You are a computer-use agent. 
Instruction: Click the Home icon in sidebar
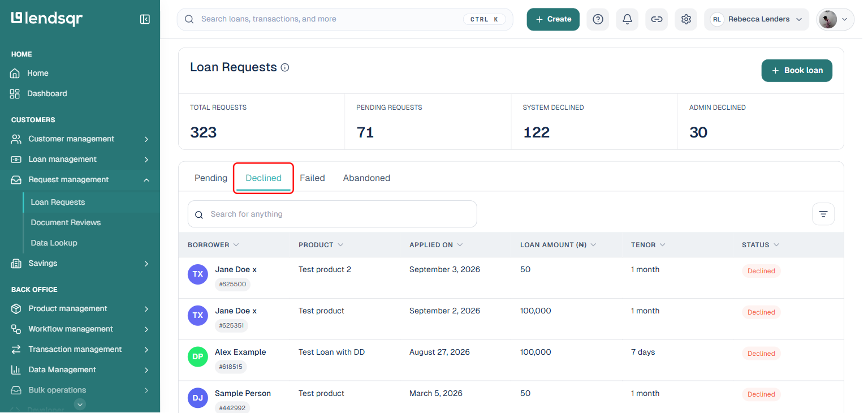(15, 73)
